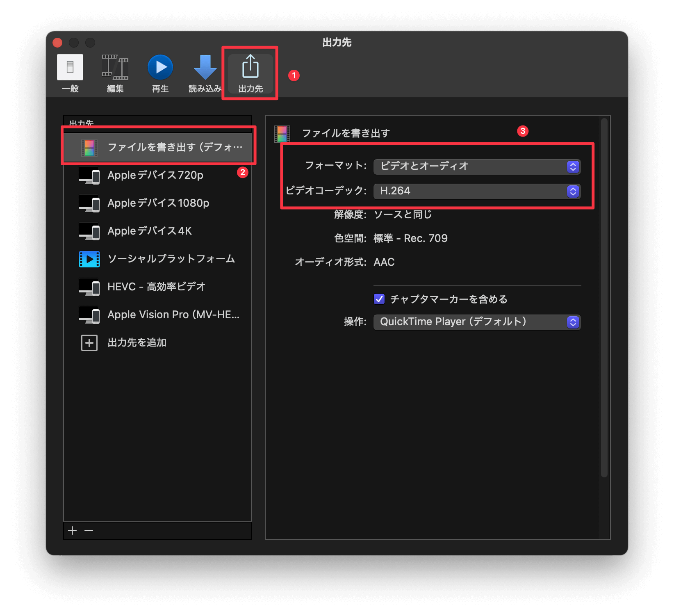This screenshot has width=674, height=616.
Task: Click the ファイルを書き出す heading in detail pane
Action: coord(346,133)
